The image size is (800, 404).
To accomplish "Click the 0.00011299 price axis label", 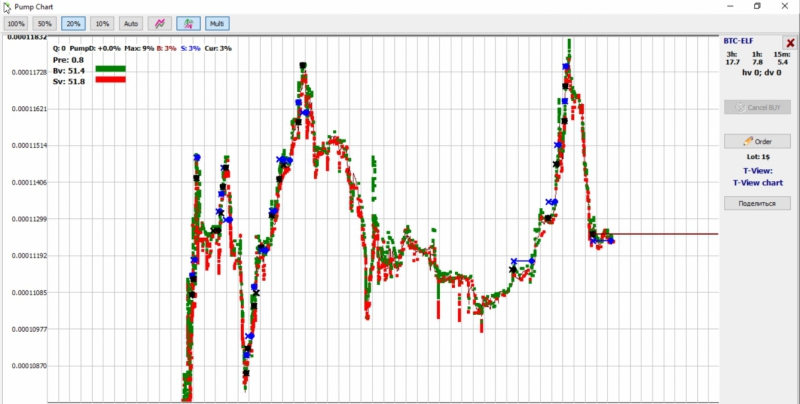I will [29, 219].
